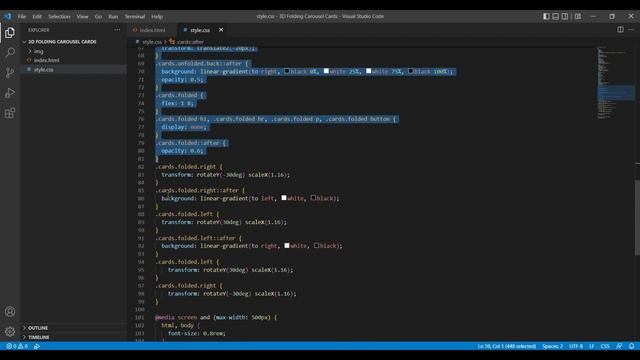640x360 pixels.
Task: Click the .cards:after breadcrumb segment
Action: coord(190,42)
